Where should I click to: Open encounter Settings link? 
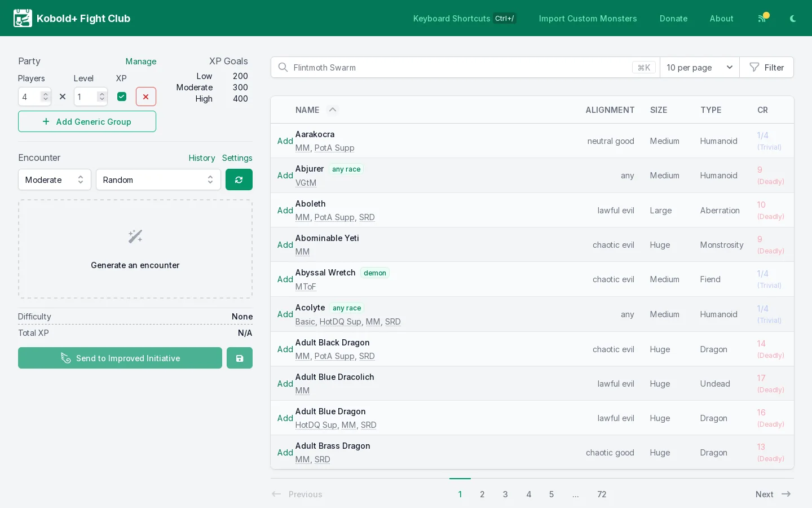tap(237, 158)
